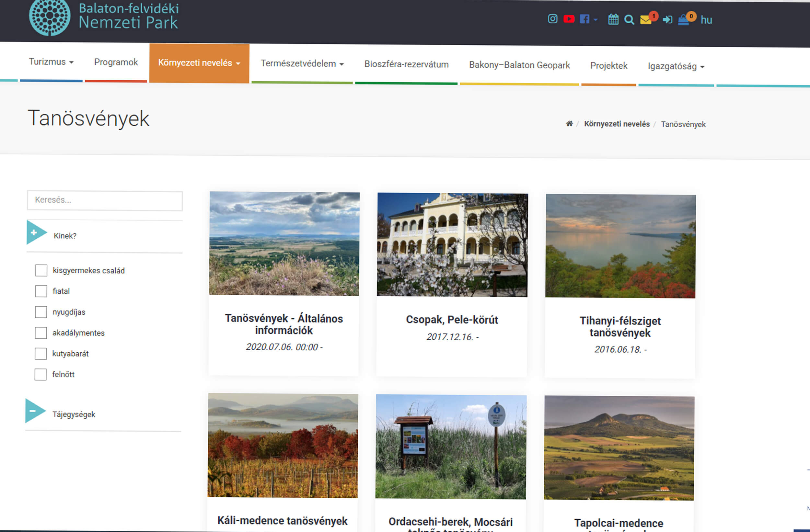This screenshot has width=810, height=532.
Task: Click Környezeti nevelés breadcrumb link
Action: (x=616, y=124)
